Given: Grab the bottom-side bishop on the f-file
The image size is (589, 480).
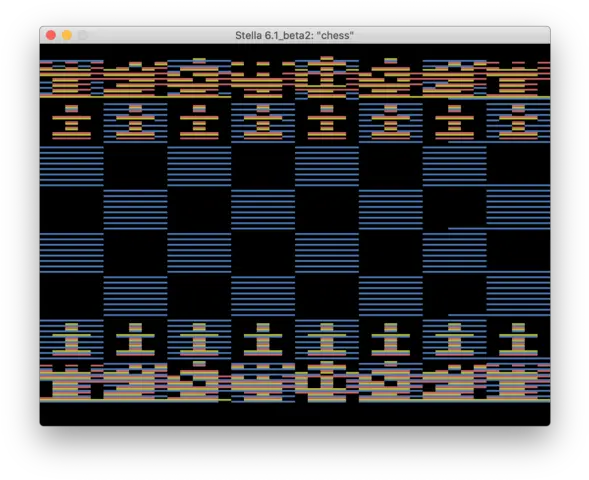Looking at the screenshot, I should pyautogui.click(x=391, y=382).
